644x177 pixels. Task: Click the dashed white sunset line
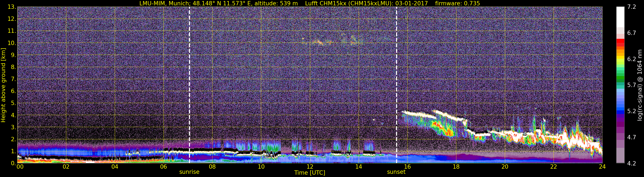coord(396,85)
